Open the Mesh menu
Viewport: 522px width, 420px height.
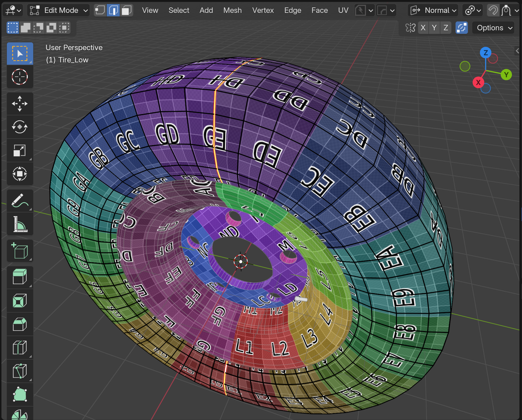(232, 10)
